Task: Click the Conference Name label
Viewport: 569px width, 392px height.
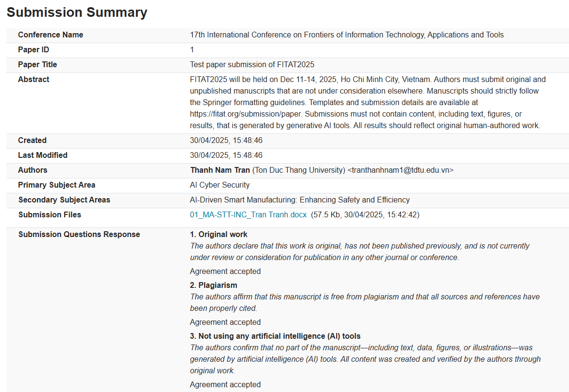Action: pos(50,35)
